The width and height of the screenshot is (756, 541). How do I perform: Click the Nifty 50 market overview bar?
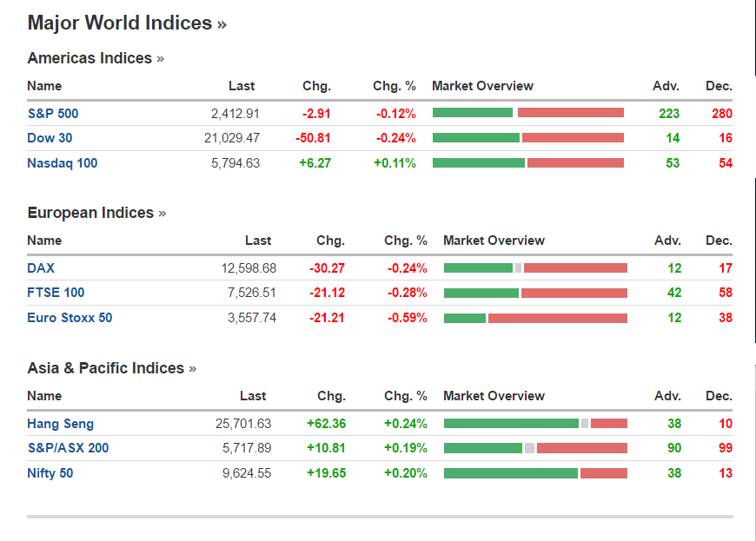point(535,473)
